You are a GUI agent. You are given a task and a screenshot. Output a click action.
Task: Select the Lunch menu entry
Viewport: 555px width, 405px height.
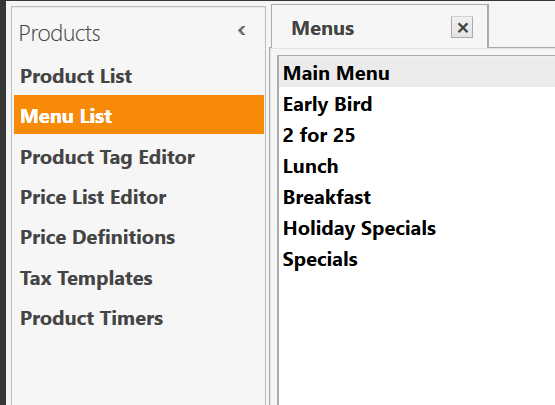[417, 166]
